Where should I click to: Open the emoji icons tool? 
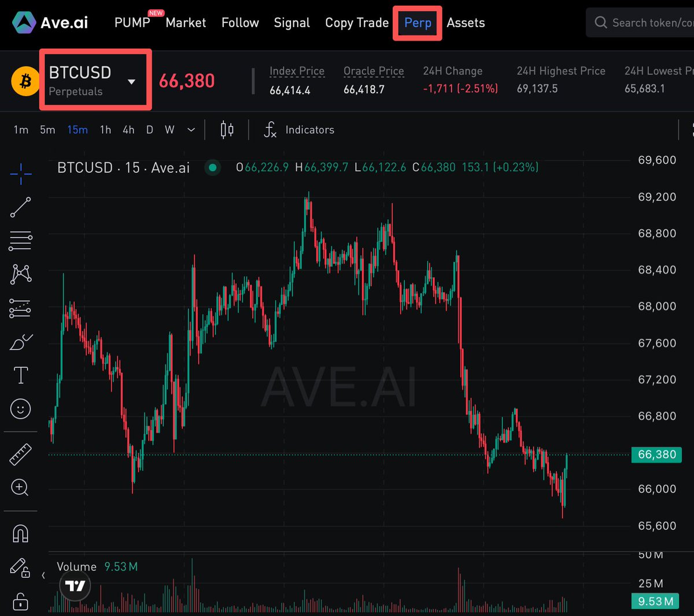coord(21,409)
